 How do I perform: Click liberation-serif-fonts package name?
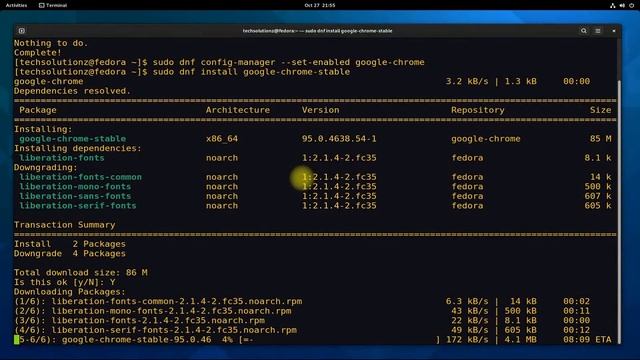(x=78, y=206)
